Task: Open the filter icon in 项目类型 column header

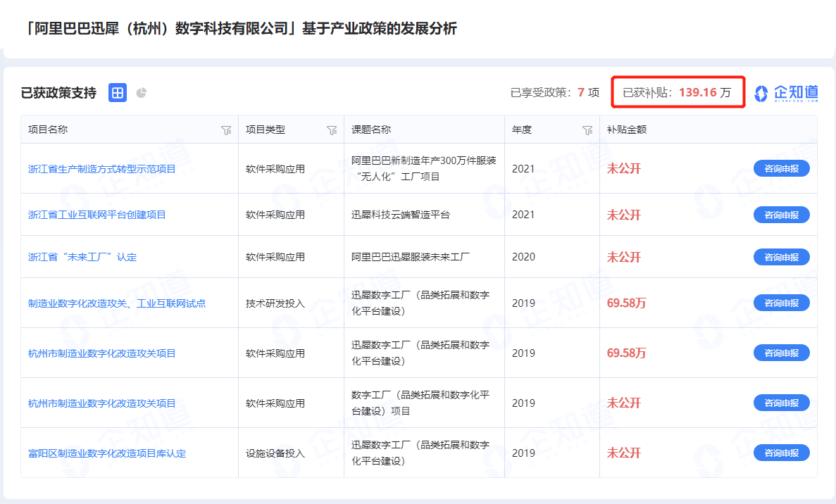Action: [x=332, y=130]
